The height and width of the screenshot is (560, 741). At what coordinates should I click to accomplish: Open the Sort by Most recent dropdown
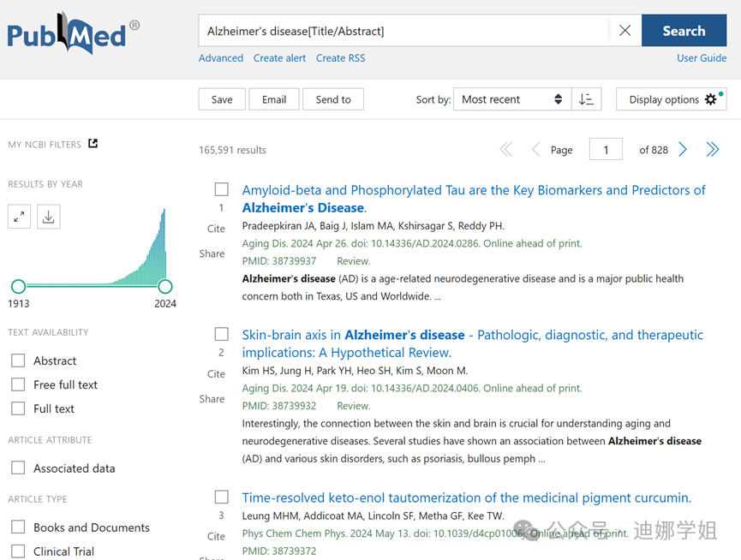[512, 99]
